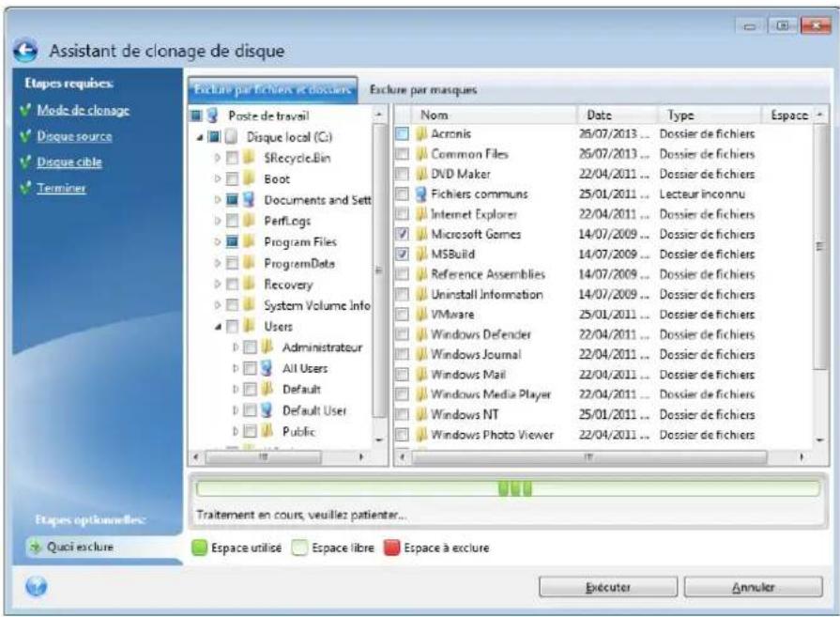Click the Documents and Settings shortcut icon

[x=249, y=200]
